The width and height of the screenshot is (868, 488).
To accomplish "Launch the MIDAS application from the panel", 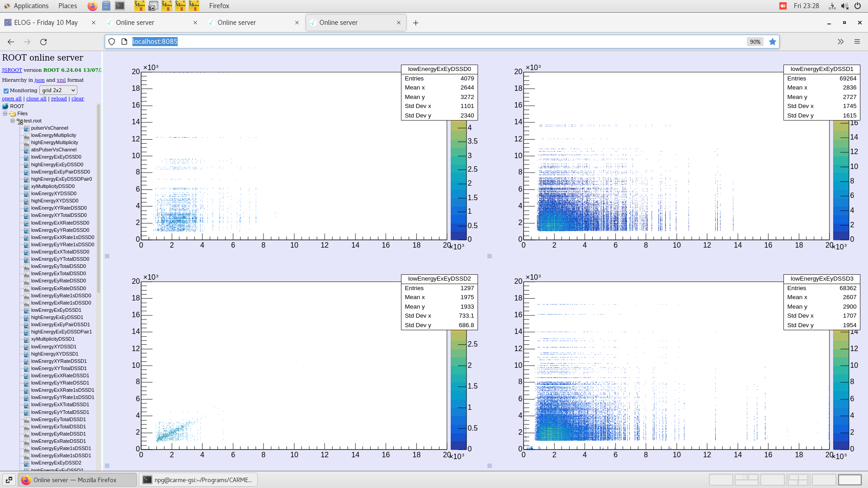I will pos(140,6).
